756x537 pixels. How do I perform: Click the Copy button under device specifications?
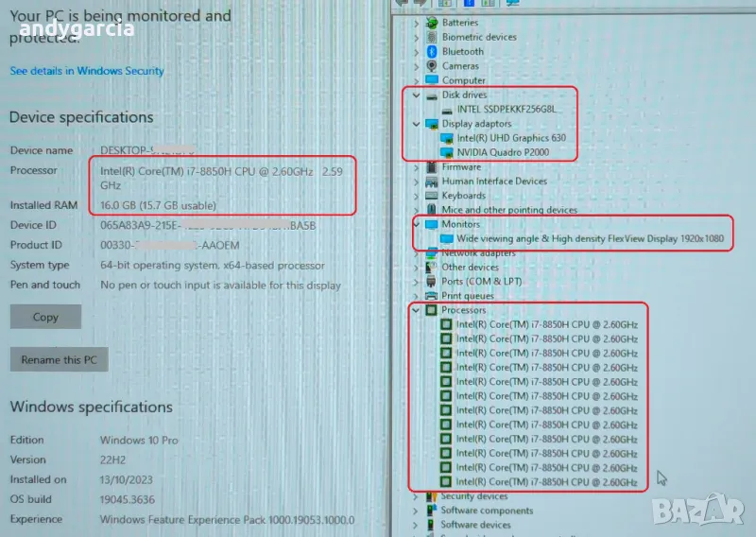45,317
